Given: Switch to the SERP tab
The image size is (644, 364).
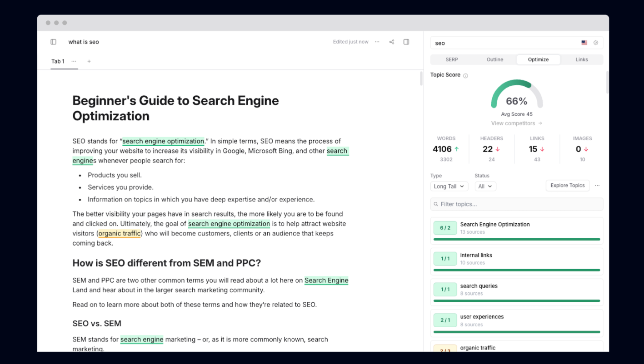Looking at the screenshot, I should [x=452, y=59].
